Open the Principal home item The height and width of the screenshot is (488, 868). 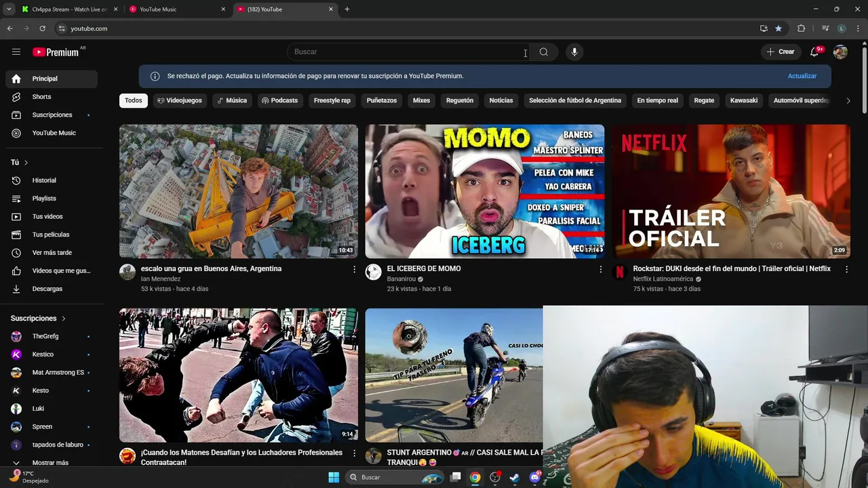point(52,79)
